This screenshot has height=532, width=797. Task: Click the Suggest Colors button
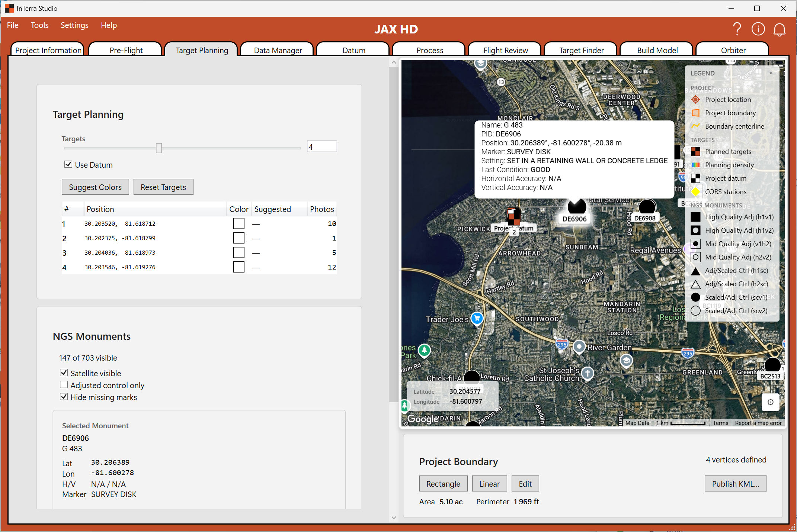(x=95, y=187)
